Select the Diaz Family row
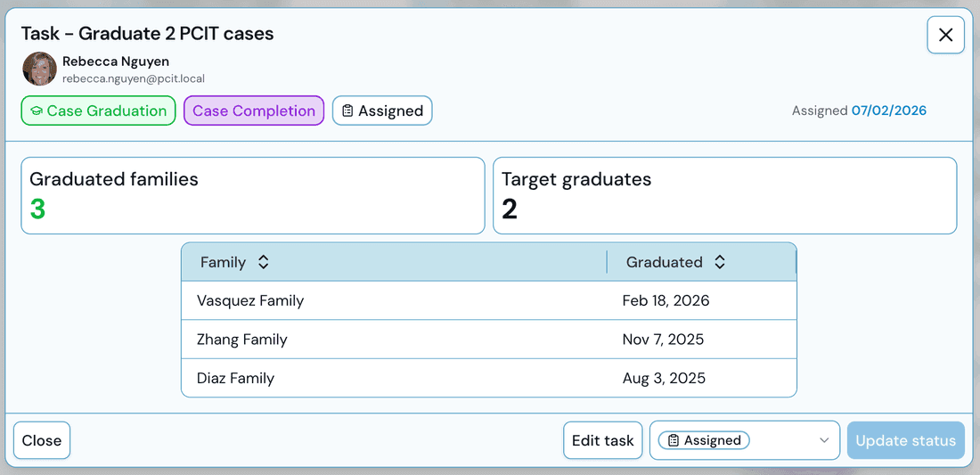The height and width of the screenshot is (475, 980). point(489,378)
